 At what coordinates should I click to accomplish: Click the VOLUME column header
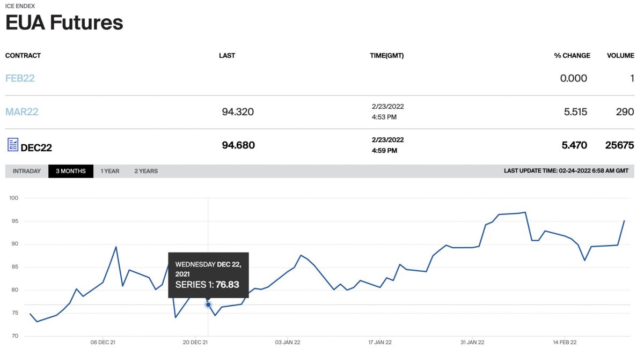tap(620, 56)
